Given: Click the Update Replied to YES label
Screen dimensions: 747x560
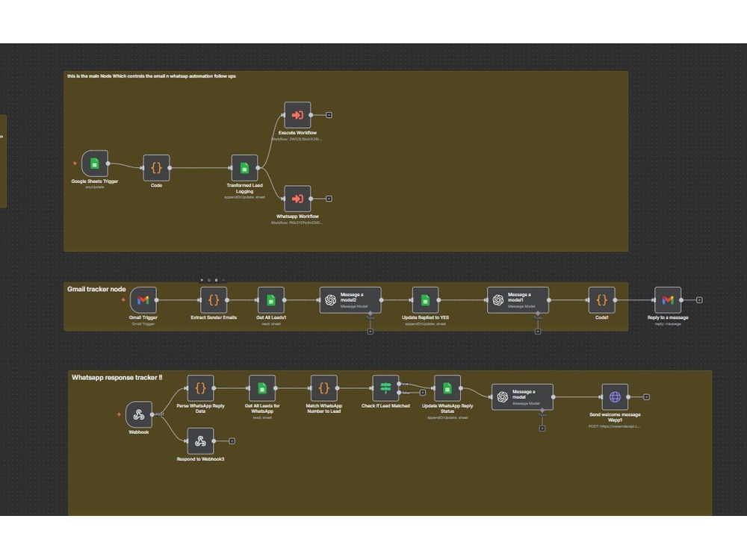Looking at the screenshot, I should point(425,317).
